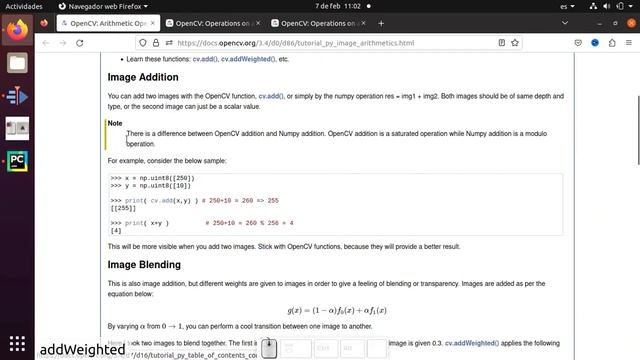Click the blending equation g(x)
640x360 pixels.
pos(337,310)
